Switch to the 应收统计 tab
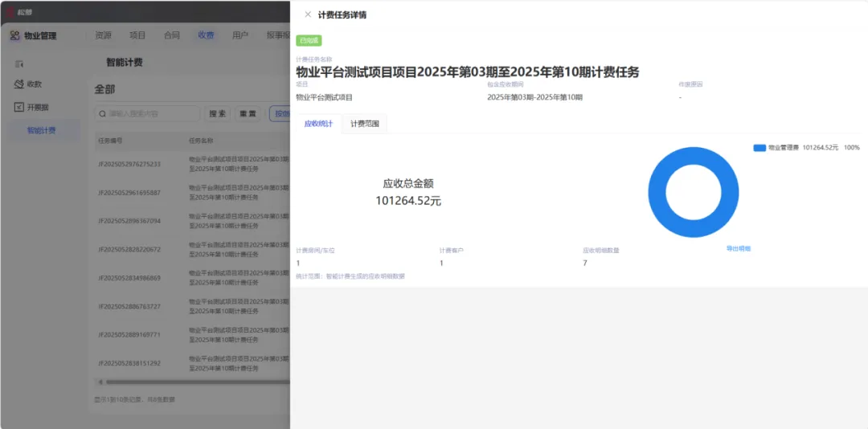The image size is (868, 429). (318, 124)
